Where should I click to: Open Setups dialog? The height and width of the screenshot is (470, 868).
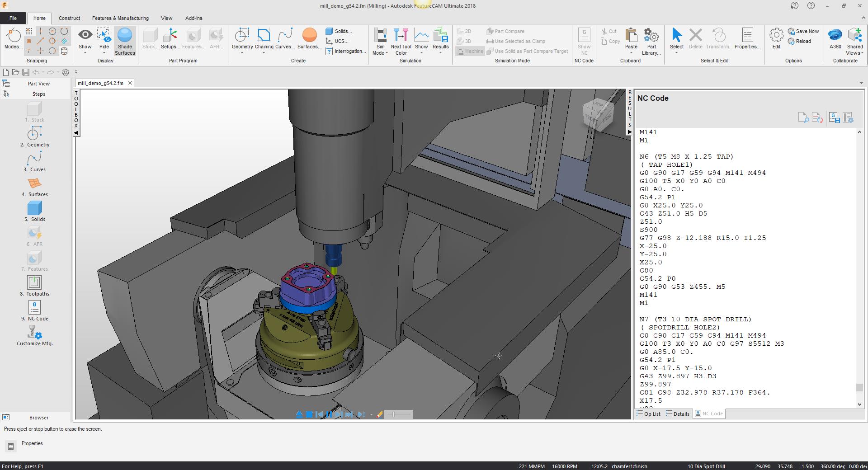click(170, 39)
